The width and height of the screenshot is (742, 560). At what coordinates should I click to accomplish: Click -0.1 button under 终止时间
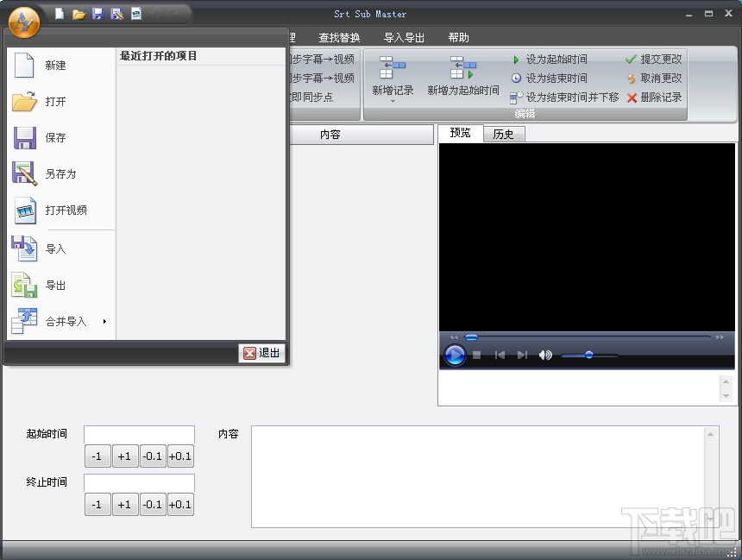[x=153, y=505]
